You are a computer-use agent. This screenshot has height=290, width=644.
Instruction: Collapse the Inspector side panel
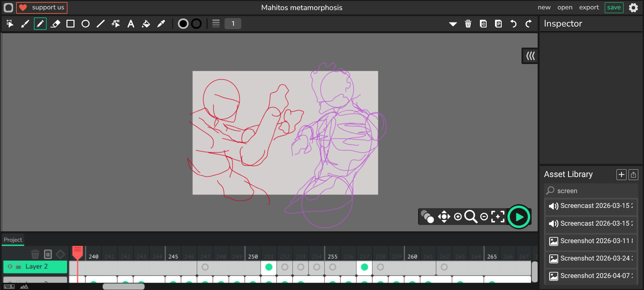(x=530, y=56)
